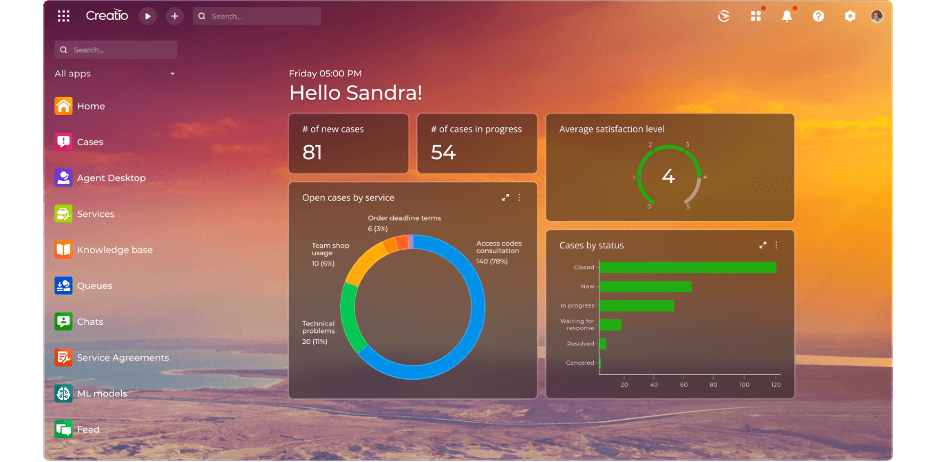Expand the All apps dropdown

tap(115, 74)
